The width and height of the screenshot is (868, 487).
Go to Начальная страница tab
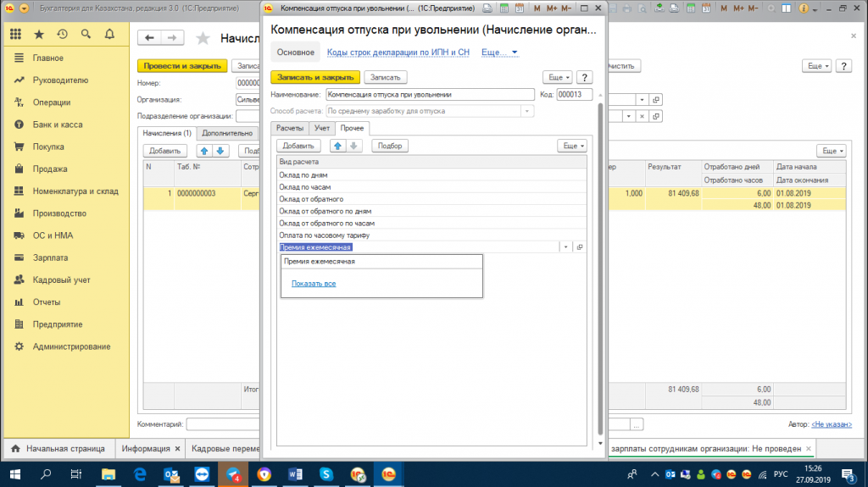click(58, 449)
